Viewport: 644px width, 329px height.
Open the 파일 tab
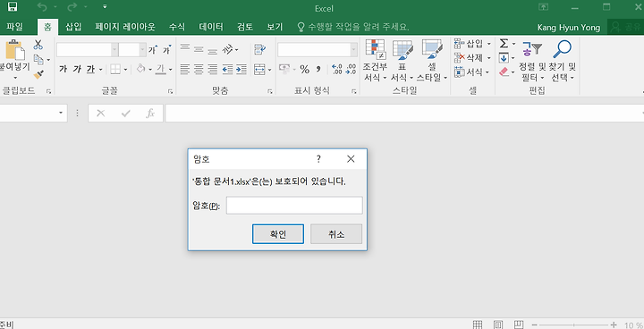click(15, 27)
